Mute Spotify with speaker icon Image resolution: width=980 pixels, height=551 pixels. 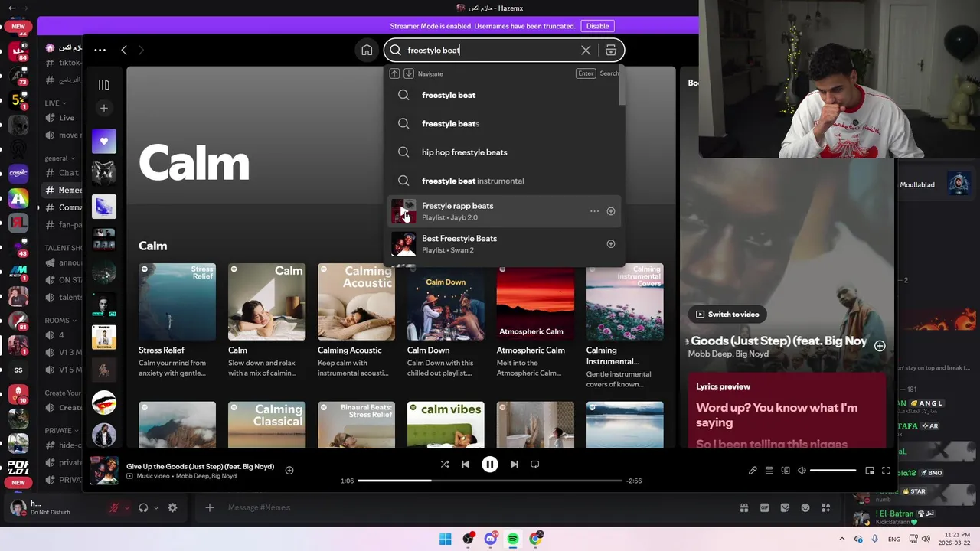tap(802, 471)
